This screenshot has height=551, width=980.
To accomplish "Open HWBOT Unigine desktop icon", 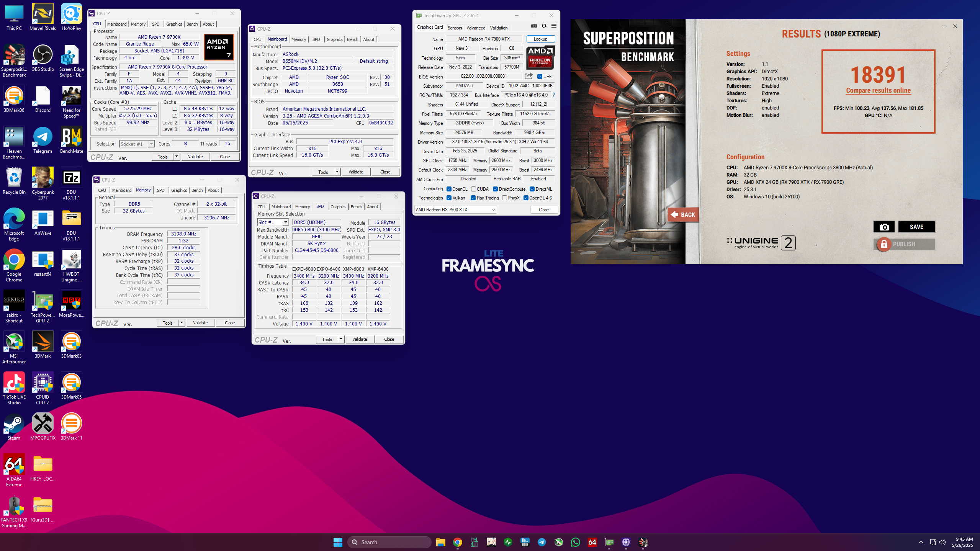I will (71, 266).
